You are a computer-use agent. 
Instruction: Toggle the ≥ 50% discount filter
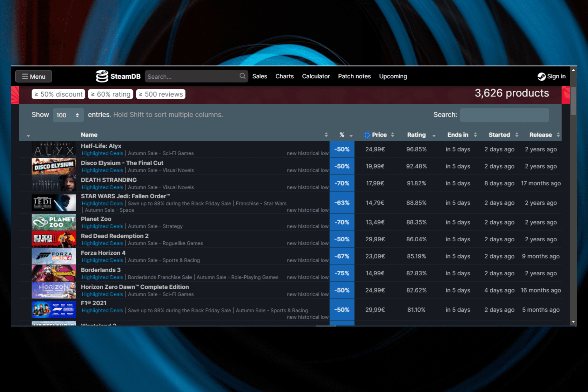[x=58, y=94]
